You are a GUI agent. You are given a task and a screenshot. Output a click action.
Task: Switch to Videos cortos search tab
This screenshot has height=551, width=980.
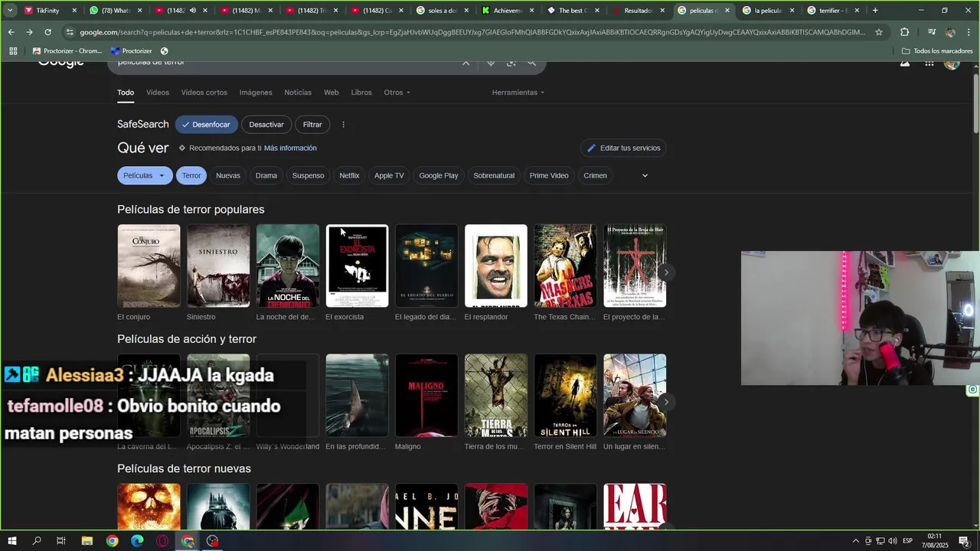pos(204,93)
